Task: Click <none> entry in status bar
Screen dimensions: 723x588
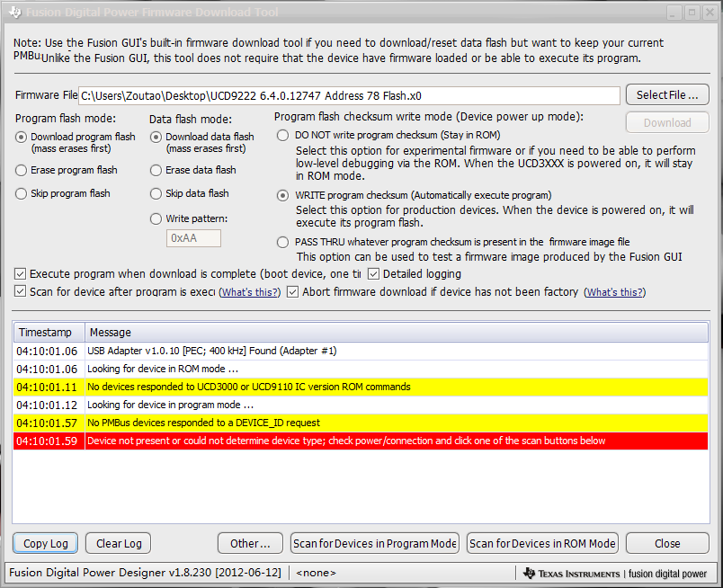Action: 316,573
